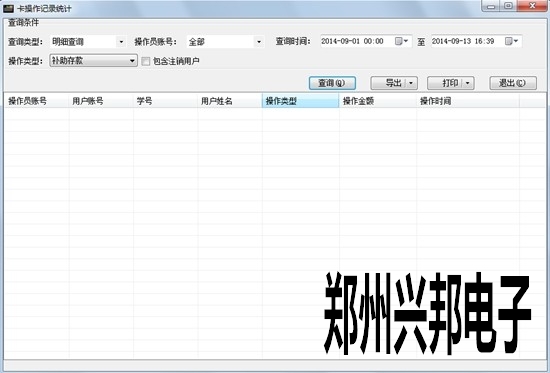Open the start date calendar picker icon
This screenshot has width=550, height=373.
401,41
